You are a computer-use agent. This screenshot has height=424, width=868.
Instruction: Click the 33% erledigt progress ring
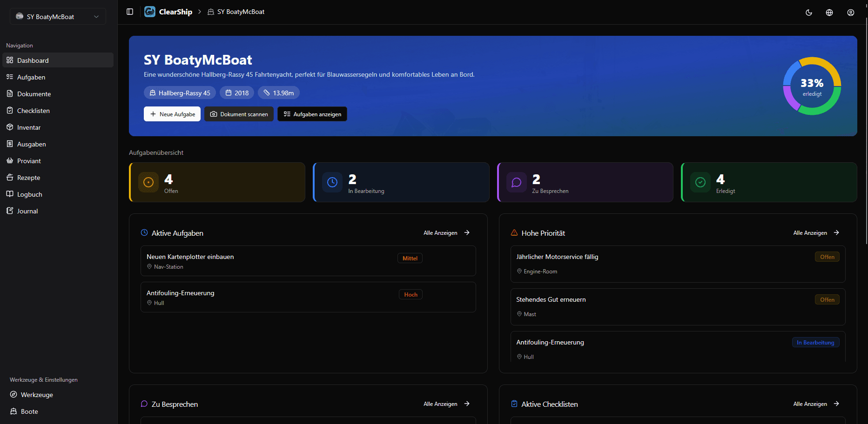(812, 86)
